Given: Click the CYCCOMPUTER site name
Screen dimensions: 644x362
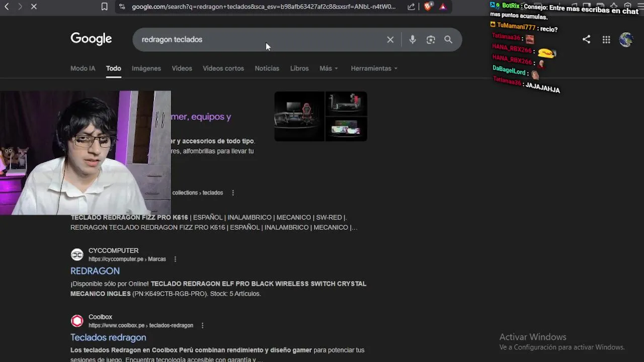Looking at the screenshot, I should click(x=114, y=250).
